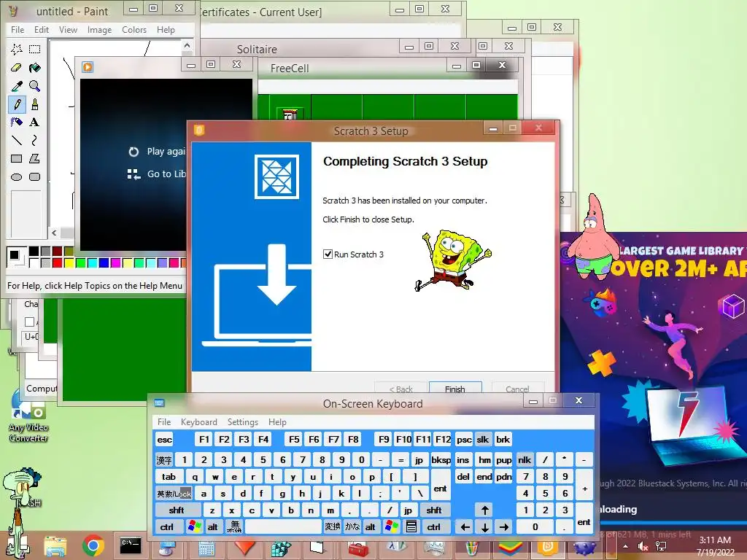Click the brk key on On-Screen Keyboard
This screenshot has height=560, width=747.
point(503,440)
